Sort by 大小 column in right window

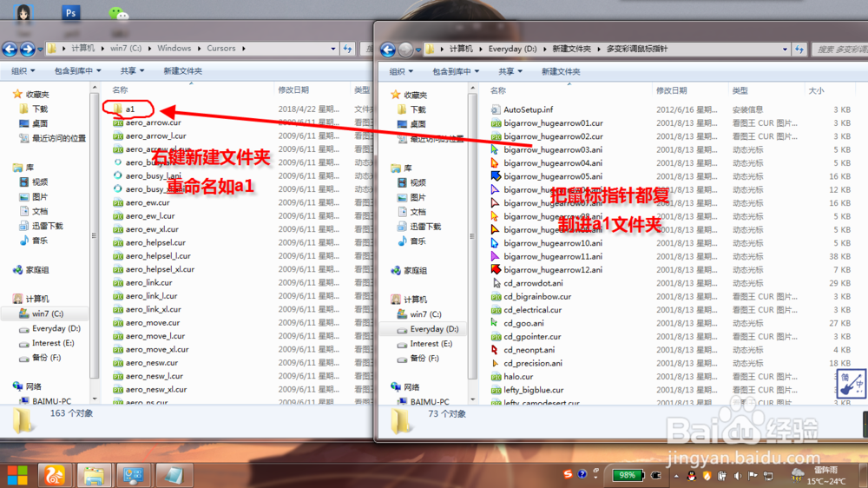coord(817,91)
